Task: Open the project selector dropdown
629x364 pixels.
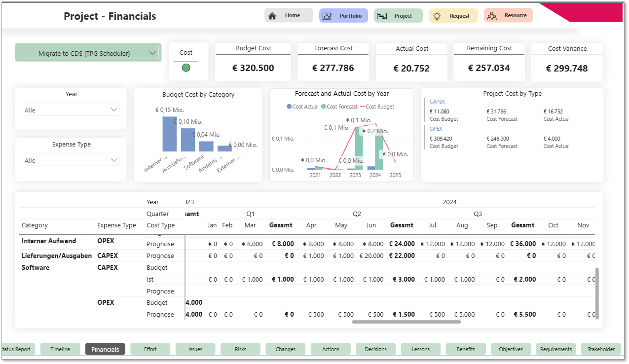Action: (153, 53)
